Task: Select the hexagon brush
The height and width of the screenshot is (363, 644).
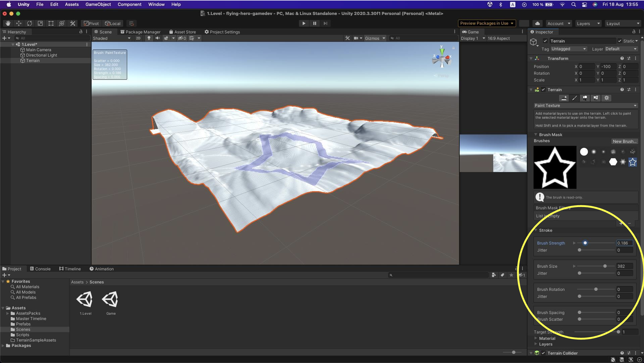Action: click(x=613, y=162)
